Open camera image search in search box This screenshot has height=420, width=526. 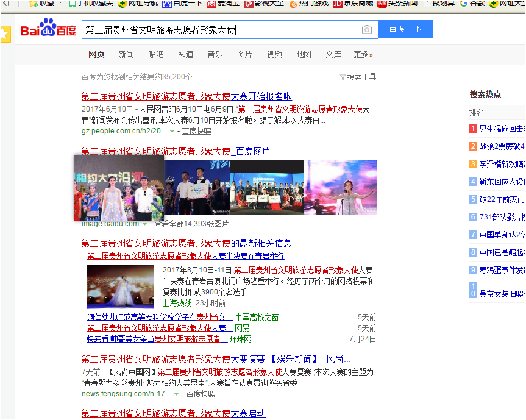click(x=367, y=29)
